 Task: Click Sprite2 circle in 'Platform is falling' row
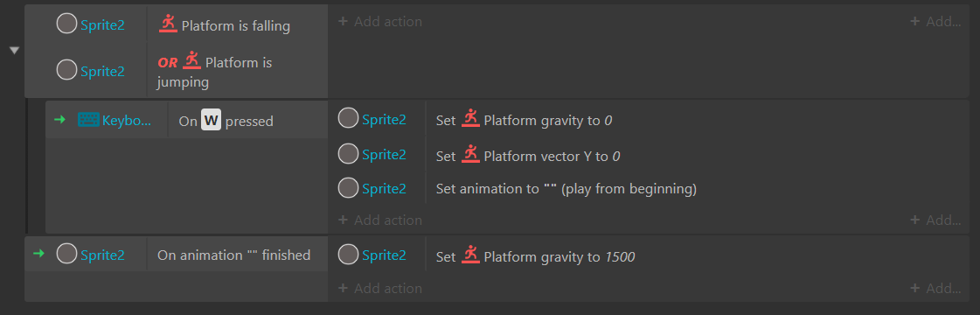point(66,24)
